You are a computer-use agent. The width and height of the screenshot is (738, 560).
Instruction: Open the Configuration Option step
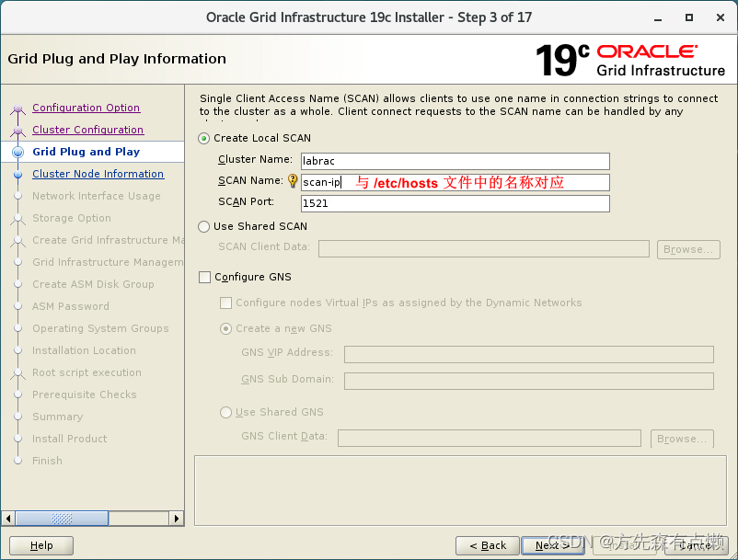click(x=86, y=108)
